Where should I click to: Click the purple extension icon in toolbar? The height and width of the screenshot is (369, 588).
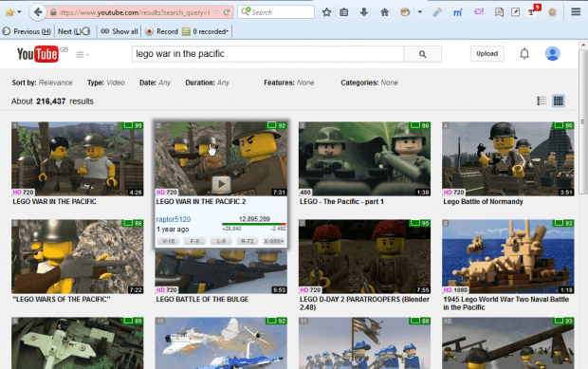pos(479,12)
